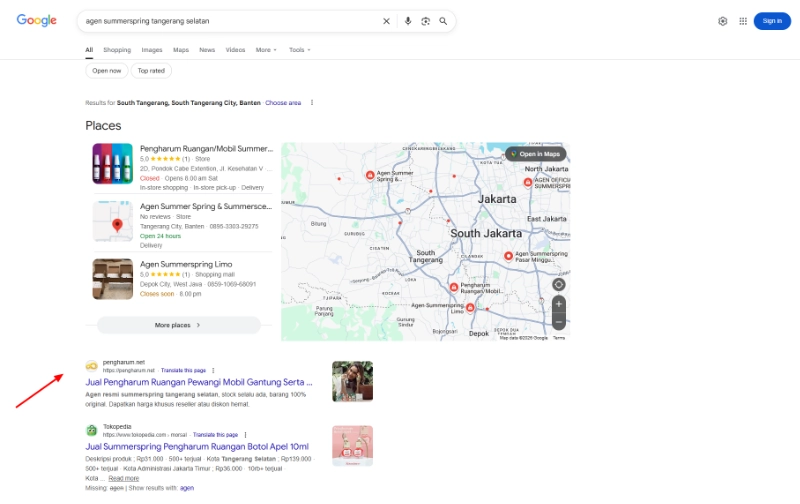This screenshot has height=504, width=800.
Task: Open spray bottles thumbnail of first place
Action: pyautogui.click(x=113, y=163)
